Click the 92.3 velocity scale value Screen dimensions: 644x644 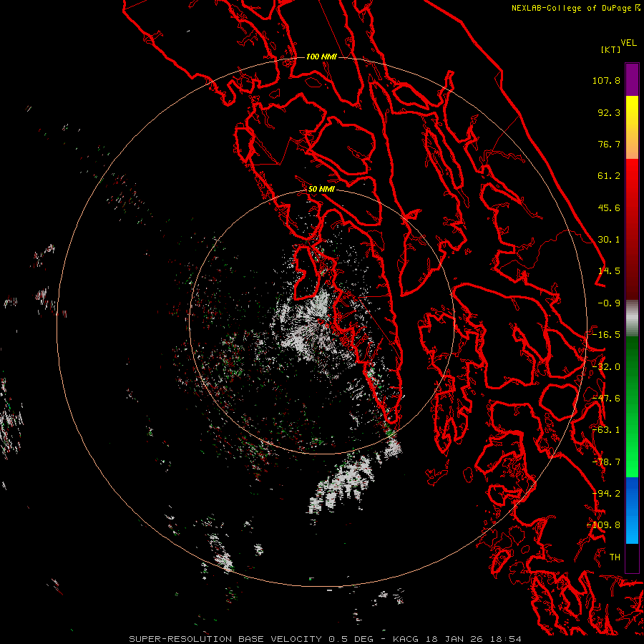(x=609, y=112)
